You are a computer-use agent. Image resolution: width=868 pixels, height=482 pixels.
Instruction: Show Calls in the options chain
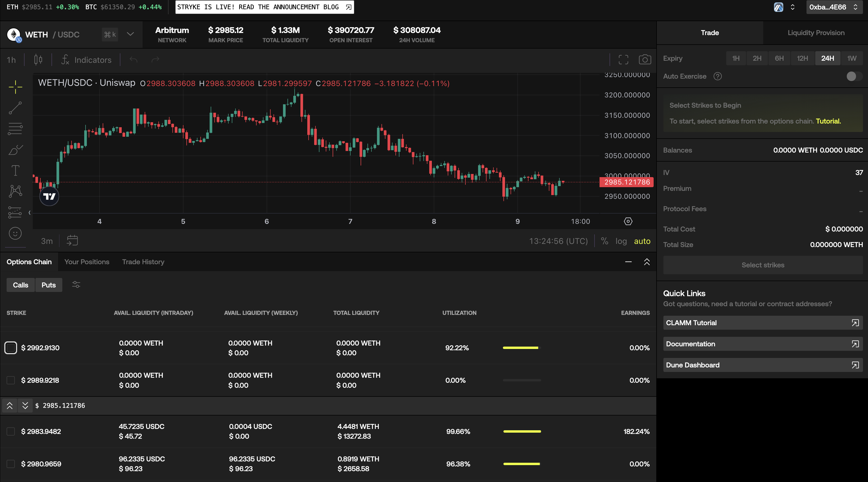coord(21,285)
